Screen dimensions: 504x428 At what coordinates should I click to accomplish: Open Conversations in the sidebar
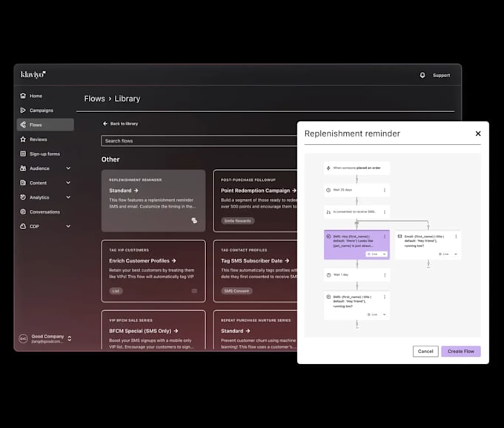45,211
